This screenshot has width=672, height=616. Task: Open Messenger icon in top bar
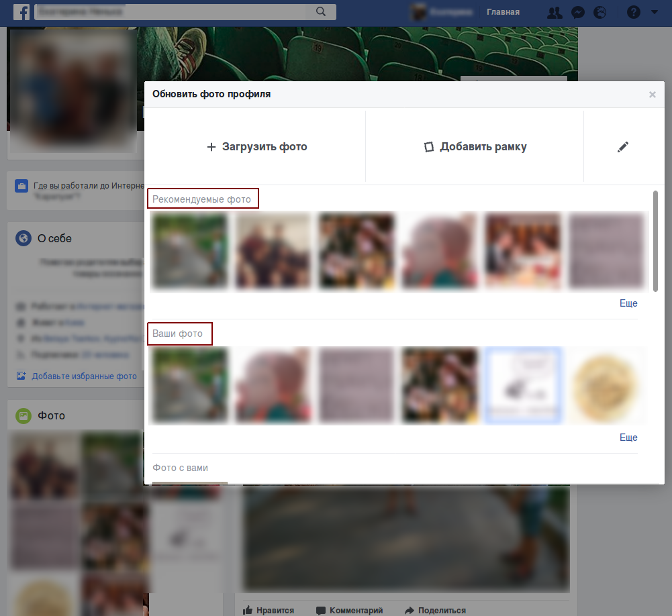577,12
